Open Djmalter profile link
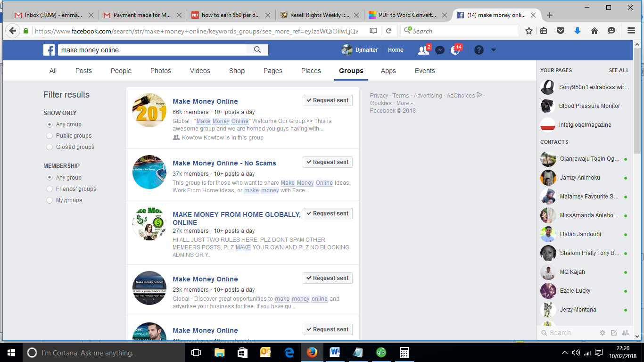The width and height of the screenshot is (644, 362). point(360,50)
